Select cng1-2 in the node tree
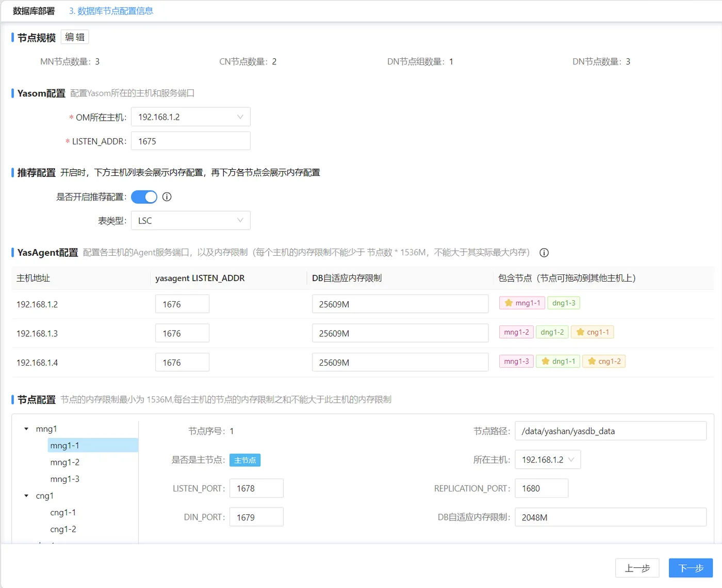The height and width of the screenshot is (588, 722). 63,529
